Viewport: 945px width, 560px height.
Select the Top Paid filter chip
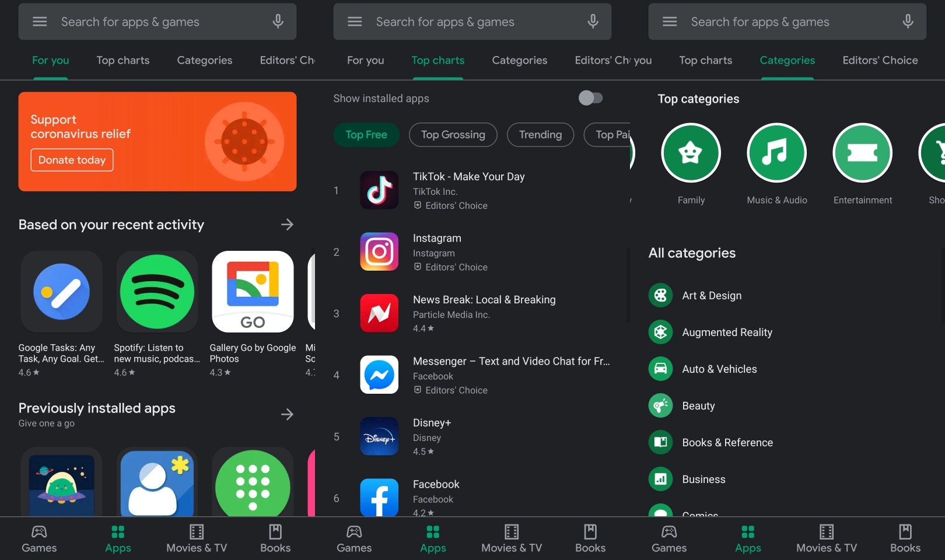[607, 135]
